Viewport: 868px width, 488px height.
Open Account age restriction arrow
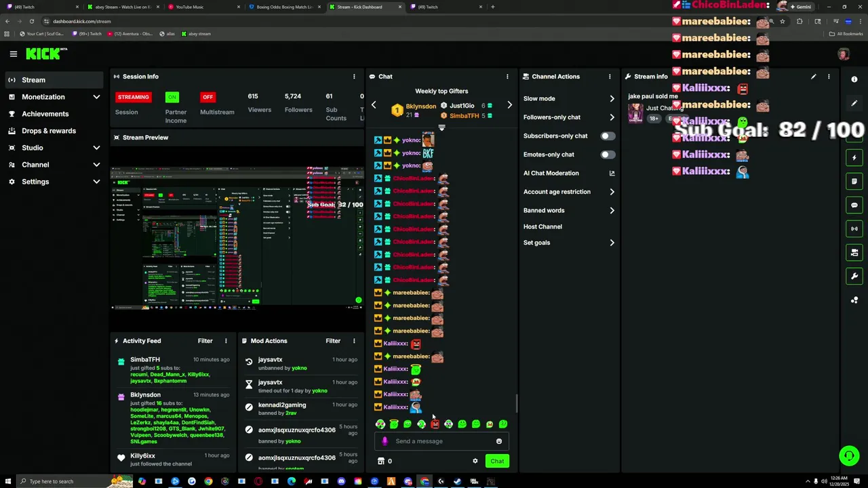[x=612, y=192]
